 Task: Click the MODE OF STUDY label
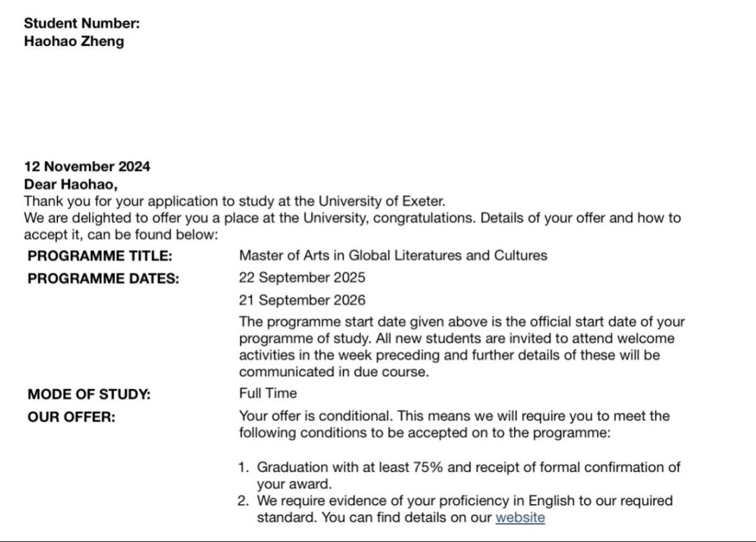coord(89,394)
